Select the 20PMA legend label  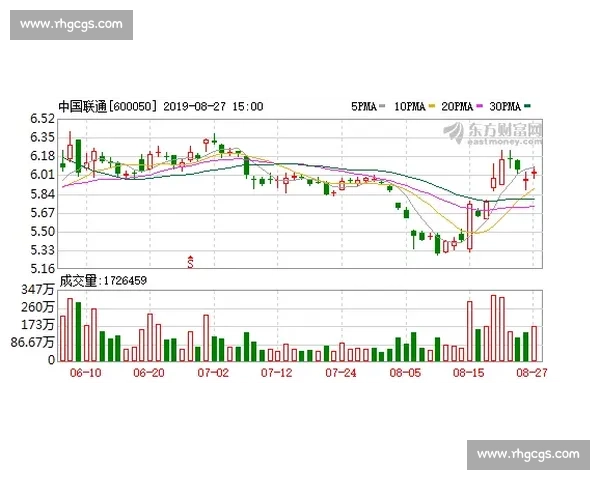[457, 106]
